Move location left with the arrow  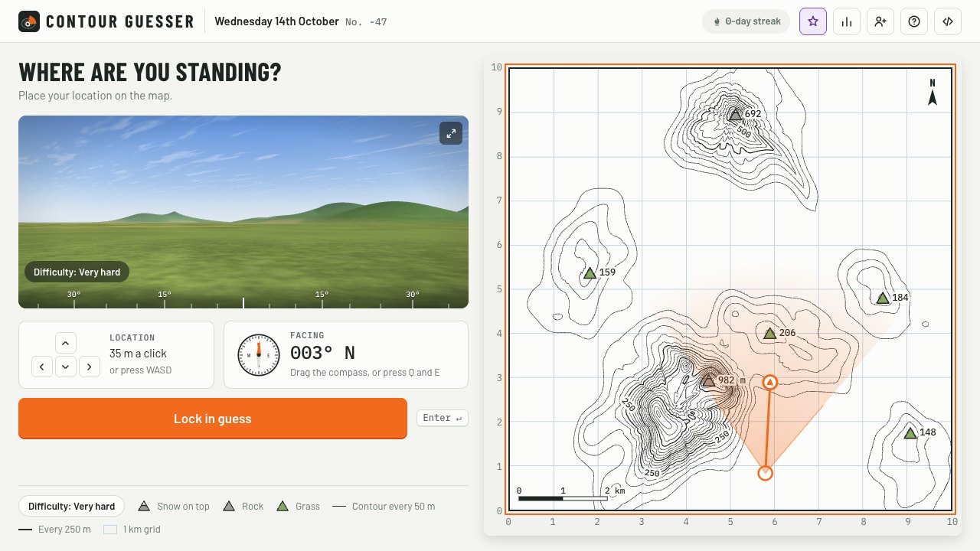42,367
